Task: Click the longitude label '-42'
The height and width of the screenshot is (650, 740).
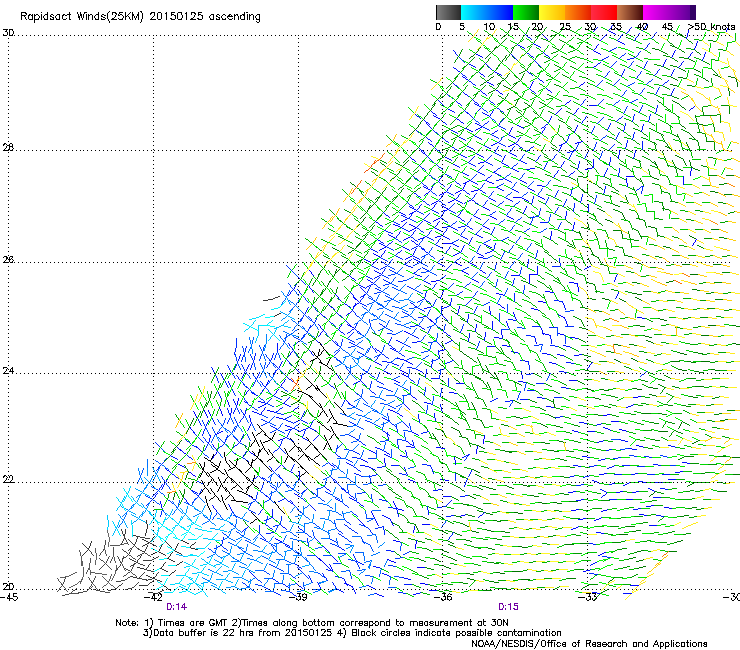Action: tap(153, 597)
